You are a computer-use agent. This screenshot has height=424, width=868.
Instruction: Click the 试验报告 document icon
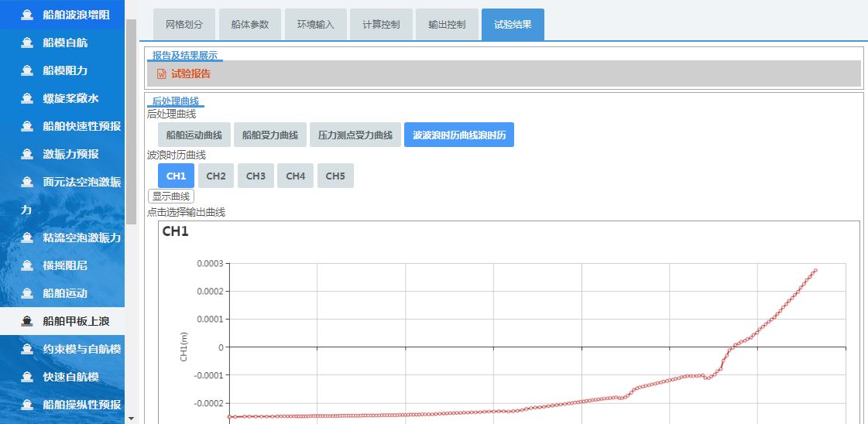point(162,74)
